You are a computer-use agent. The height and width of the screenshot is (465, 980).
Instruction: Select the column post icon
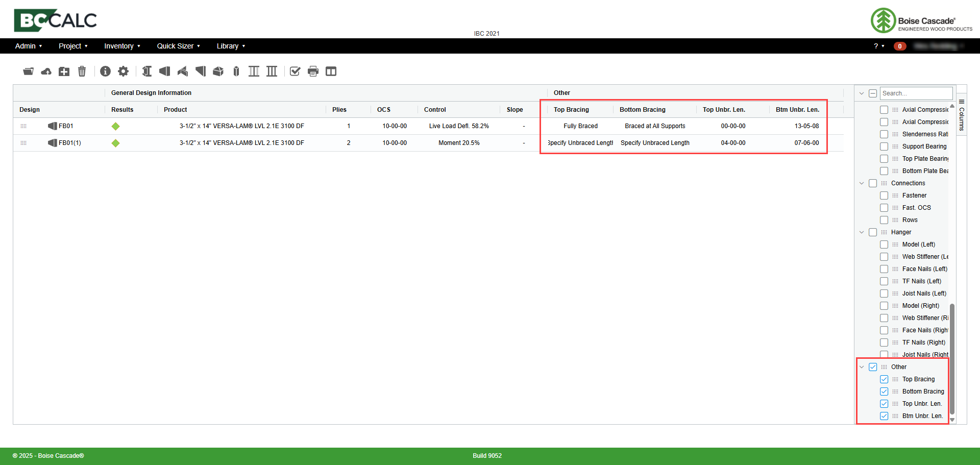coord(236,71)
